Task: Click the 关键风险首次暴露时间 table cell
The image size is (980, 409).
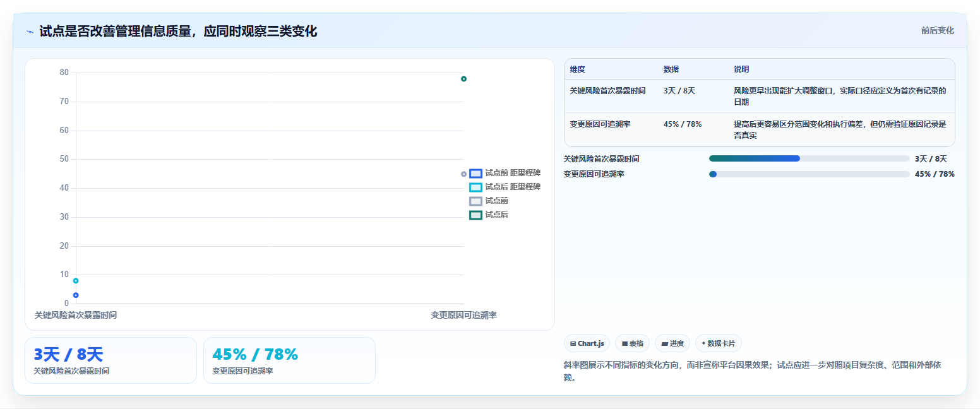Action: (607, 90)
